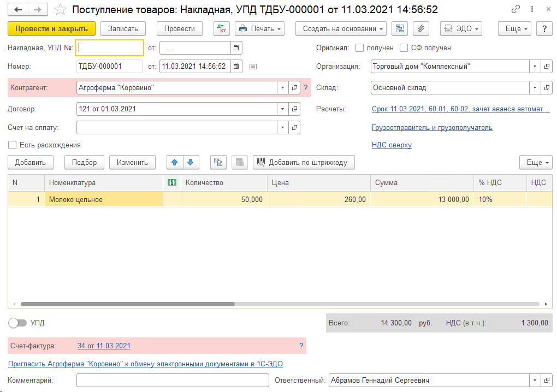557x392 pixels.
Task: Expand the Контрагент dropdown list
Action: (282, 87)
